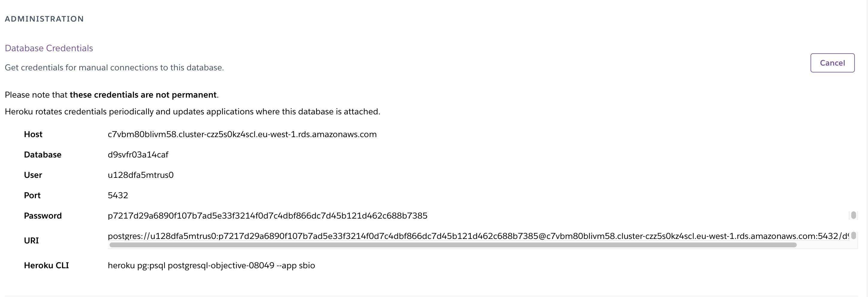The width and height of the screenshot is (868, 297).
Task: Click the Password row label
Action: (x=43, y=215)
